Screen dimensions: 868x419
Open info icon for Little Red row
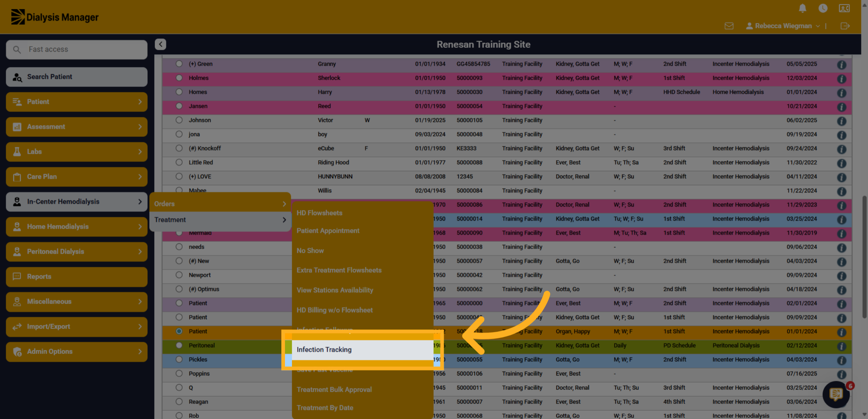point(842,163)
